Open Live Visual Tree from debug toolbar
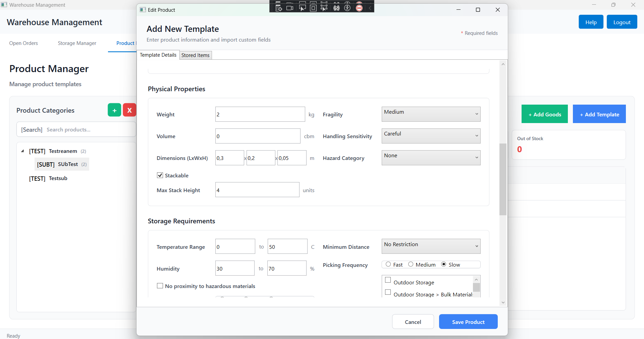This screenshot has width=644, height=339. [x=278, y=8]
